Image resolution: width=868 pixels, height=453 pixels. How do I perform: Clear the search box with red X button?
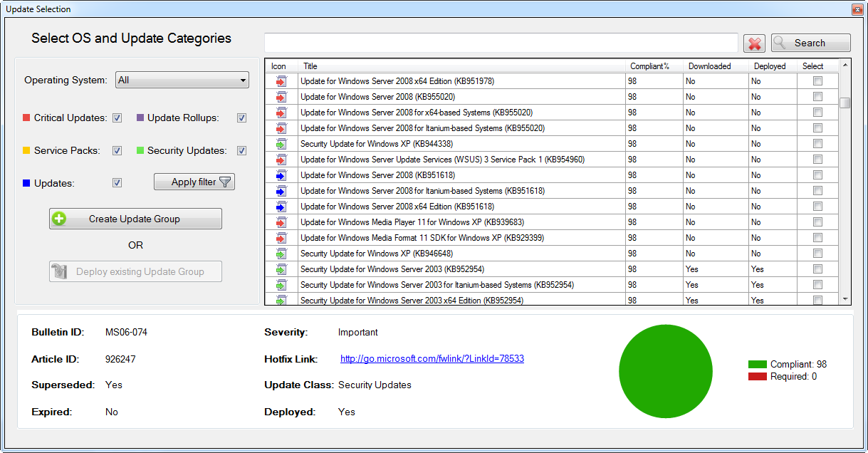tap(754, 43)
